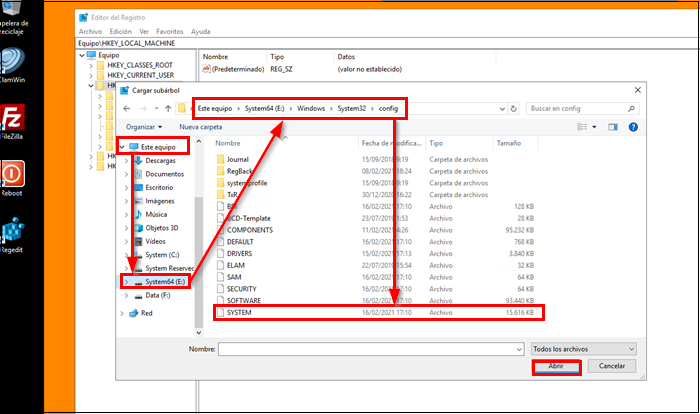This screenshot has width=700, height=414.
Task: Select Objetos 3D in navigation pane
Action: [x=162, y=228]
